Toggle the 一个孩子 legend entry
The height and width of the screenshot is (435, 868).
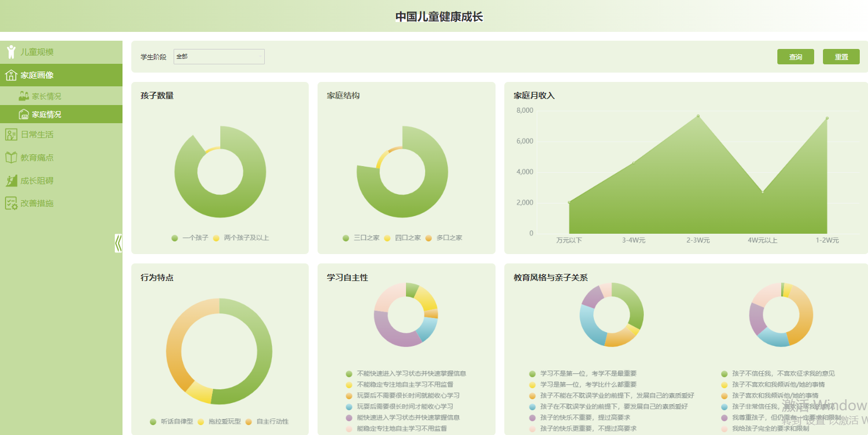190,238
